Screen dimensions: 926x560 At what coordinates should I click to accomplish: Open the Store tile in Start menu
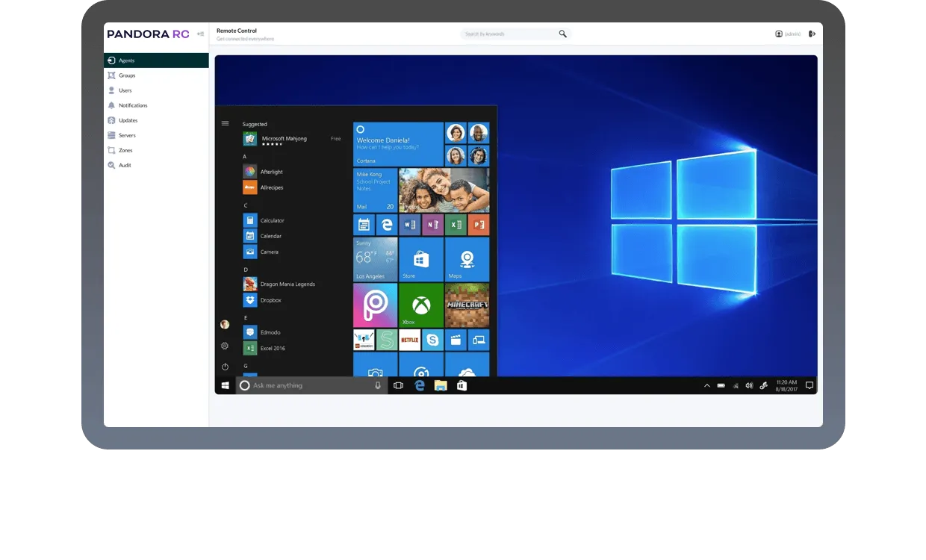421,259
